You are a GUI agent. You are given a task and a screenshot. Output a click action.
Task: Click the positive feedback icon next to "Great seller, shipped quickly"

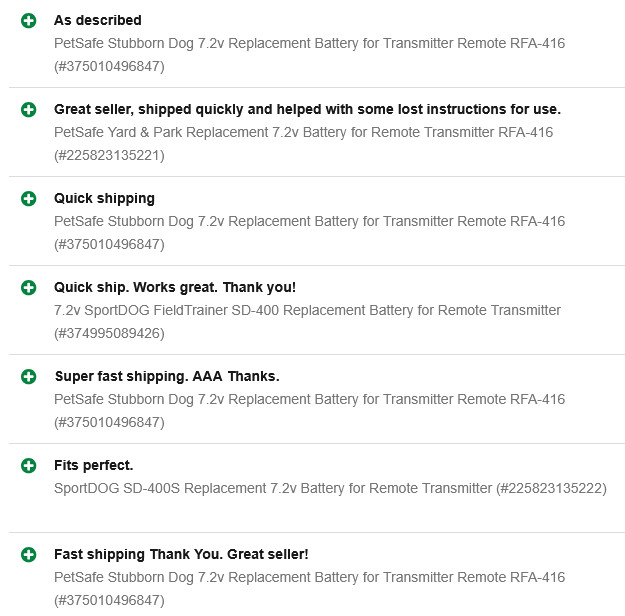tap(28, 109)
